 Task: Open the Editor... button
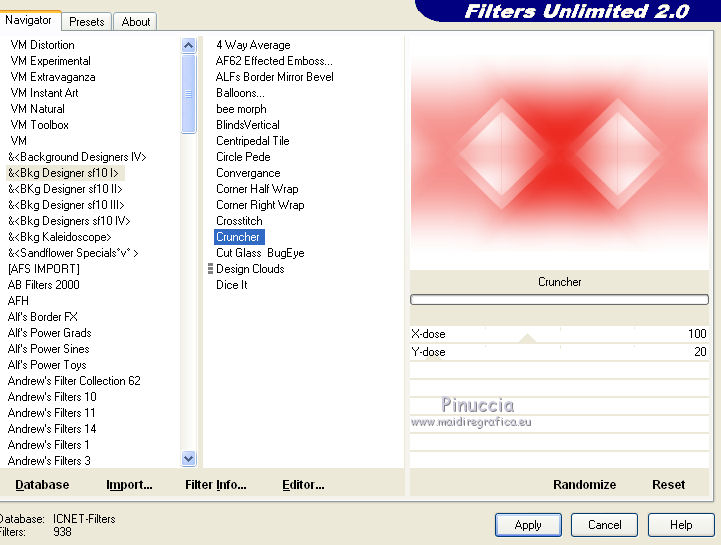(303, 485)
